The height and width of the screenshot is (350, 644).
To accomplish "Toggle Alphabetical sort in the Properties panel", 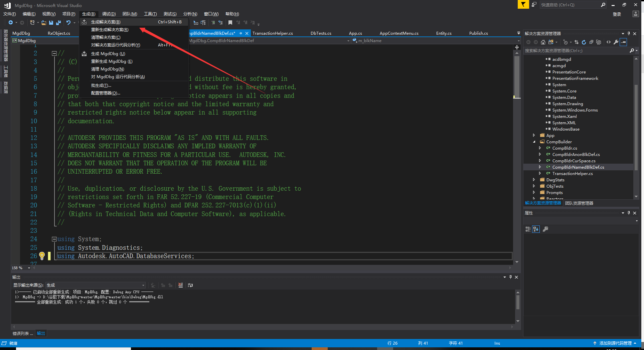I will pos(536,229).
